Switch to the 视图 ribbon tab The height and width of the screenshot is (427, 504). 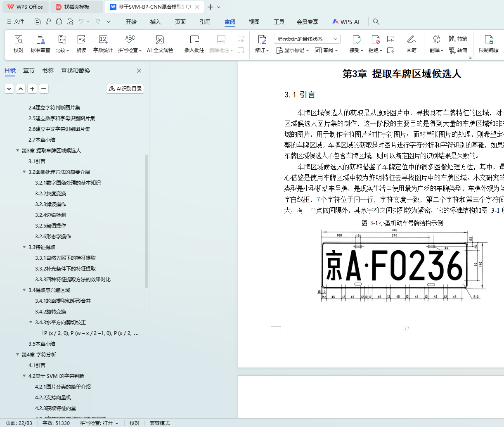click(254, 22)
